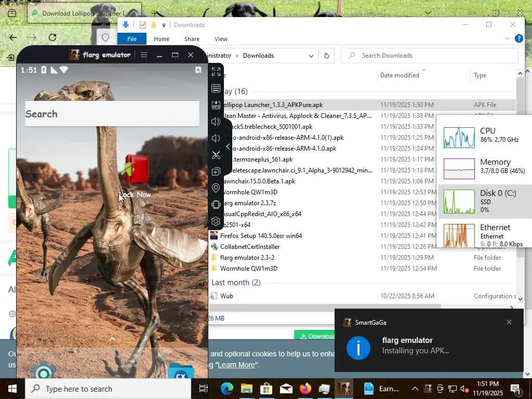This screenshot has width=532, height=399.
Task: Click the green Download button on webpage
Action: pos(314,336)
